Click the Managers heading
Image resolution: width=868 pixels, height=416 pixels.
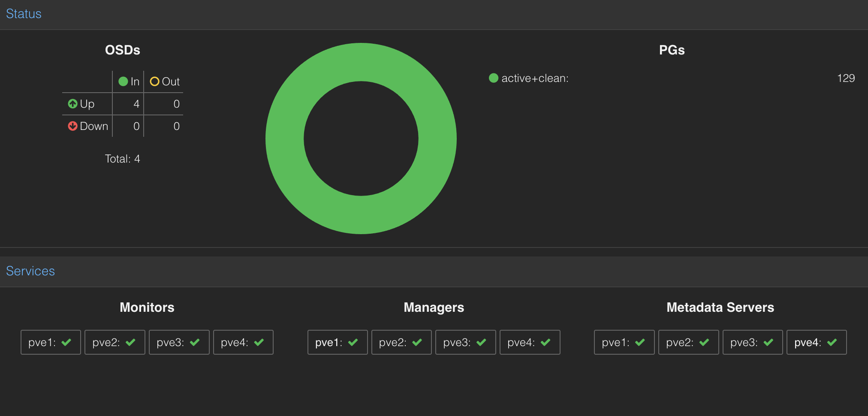434,307
